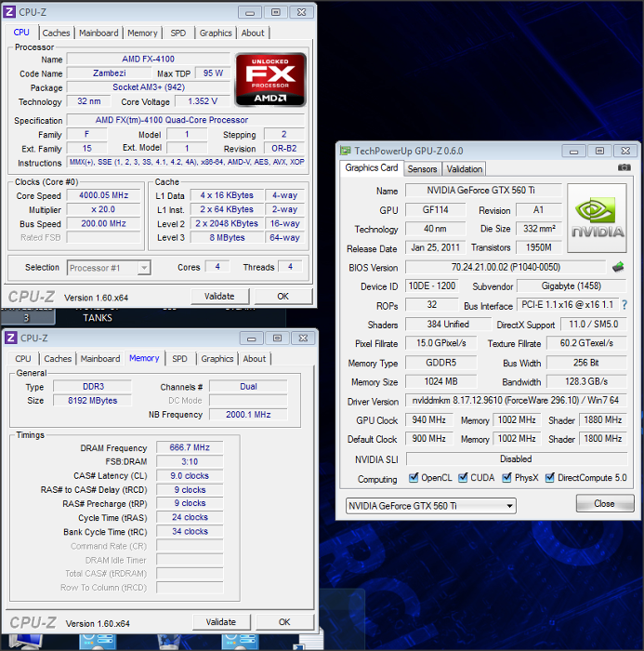Click the CAS# Latency 9.0 clocks value
This screenshot has height=651, width=644.
pos(190,475)
